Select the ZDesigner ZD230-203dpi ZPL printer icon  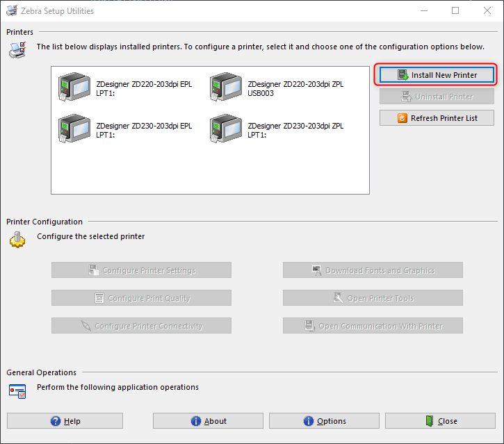tap(226, 129)
